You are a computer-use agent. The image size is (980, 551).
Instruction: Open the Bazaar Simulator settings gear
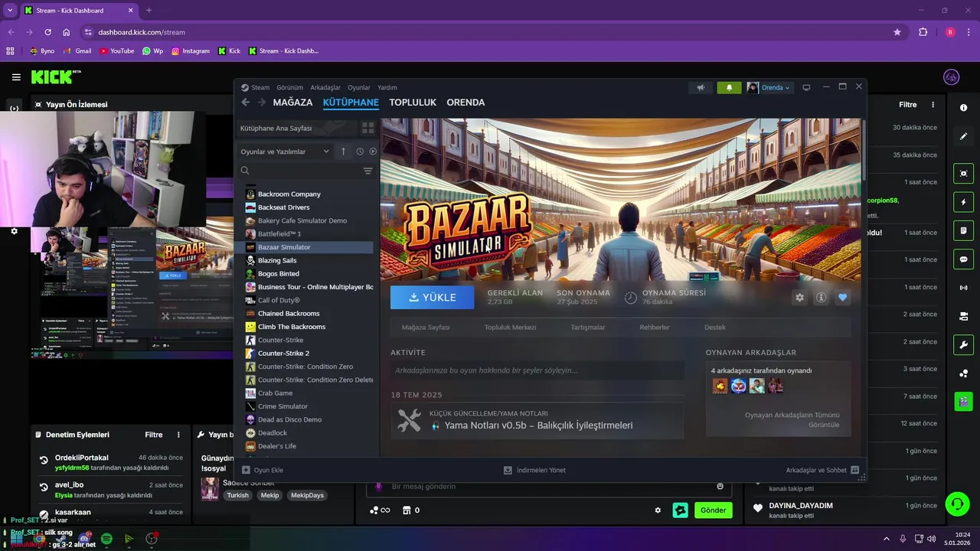tap(799, 298)
